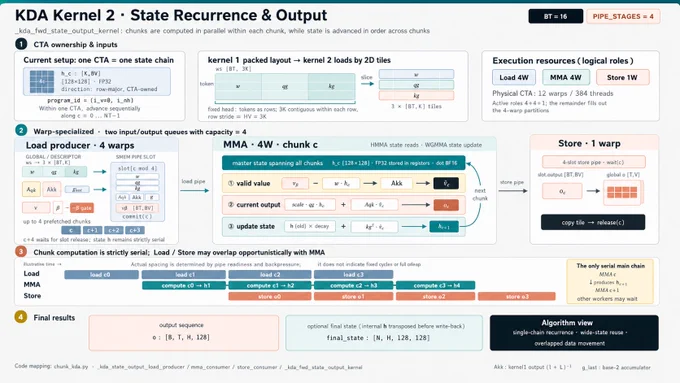680x383 pixels.
Task: Click the master state spanning all chunks bar
Action: (x=343, y=163)
